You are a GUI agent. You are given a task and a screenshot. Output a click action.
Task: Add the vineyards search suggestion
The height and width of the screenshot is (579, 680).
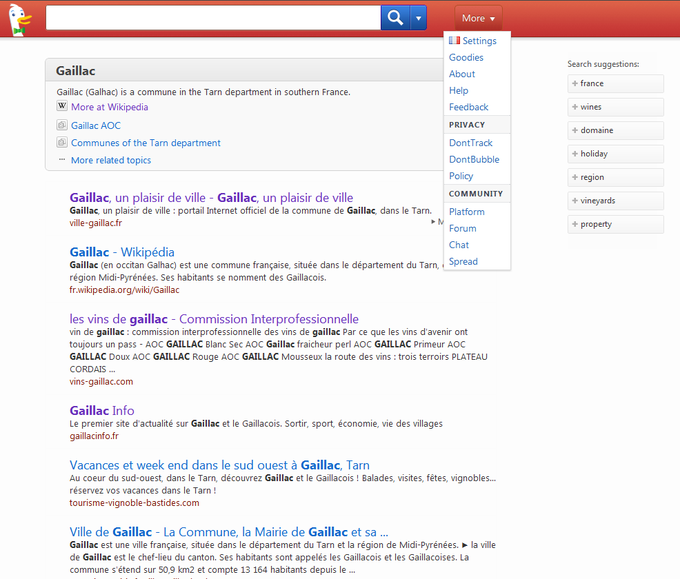pyautogui.click(x=615, y=200)
